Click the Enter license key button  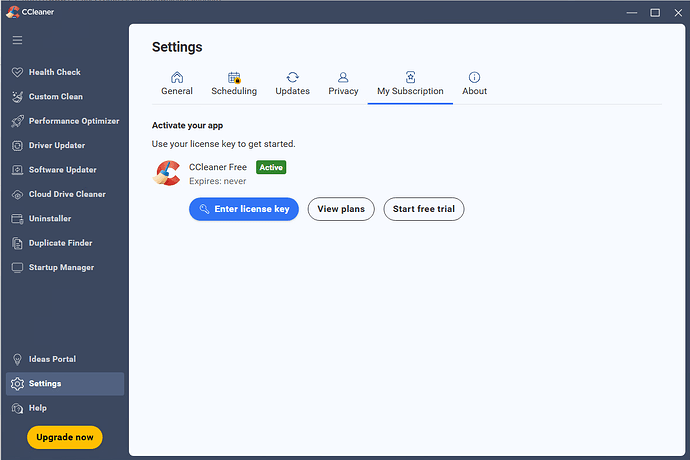click(x=244, y=209)
